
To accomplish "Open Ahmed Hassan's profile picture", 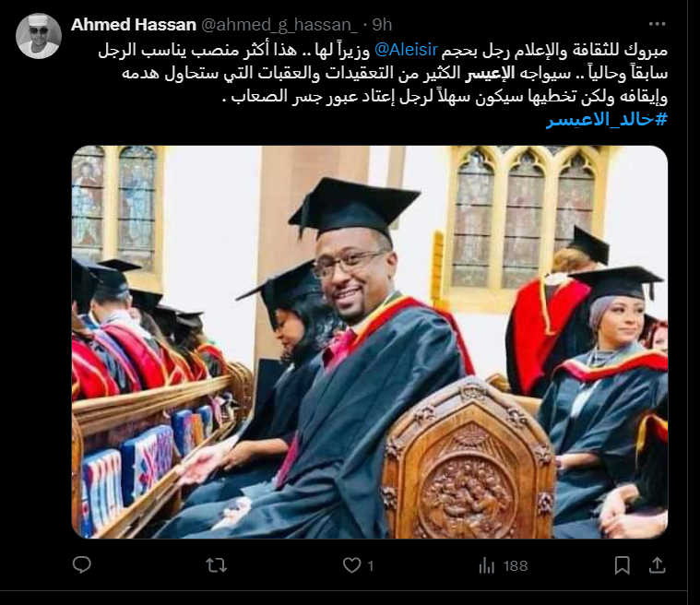I will 39,36.
